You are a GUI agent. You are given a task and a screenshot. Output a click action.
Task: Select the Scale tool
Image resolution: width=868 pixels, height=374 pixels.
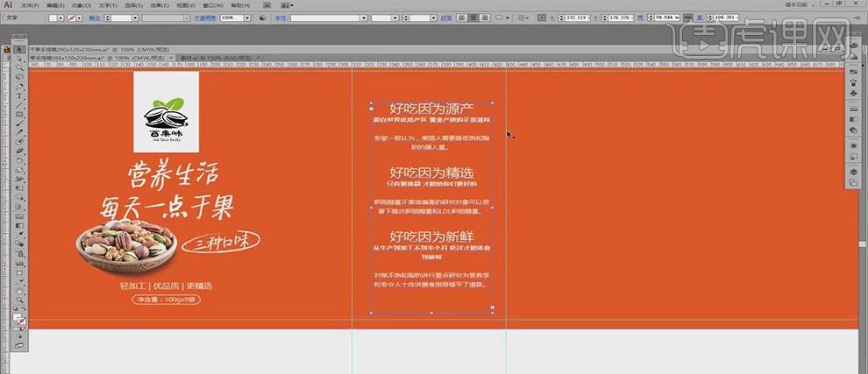(x=20, y=170)
